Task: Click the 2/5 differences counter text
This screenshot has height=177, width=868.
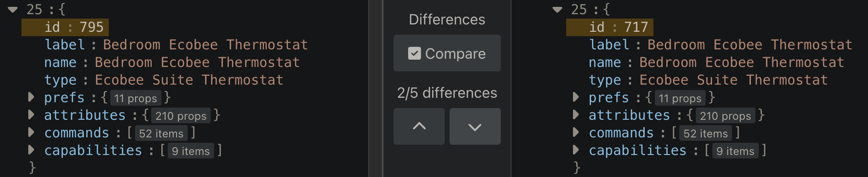Action: pos(447,93)
